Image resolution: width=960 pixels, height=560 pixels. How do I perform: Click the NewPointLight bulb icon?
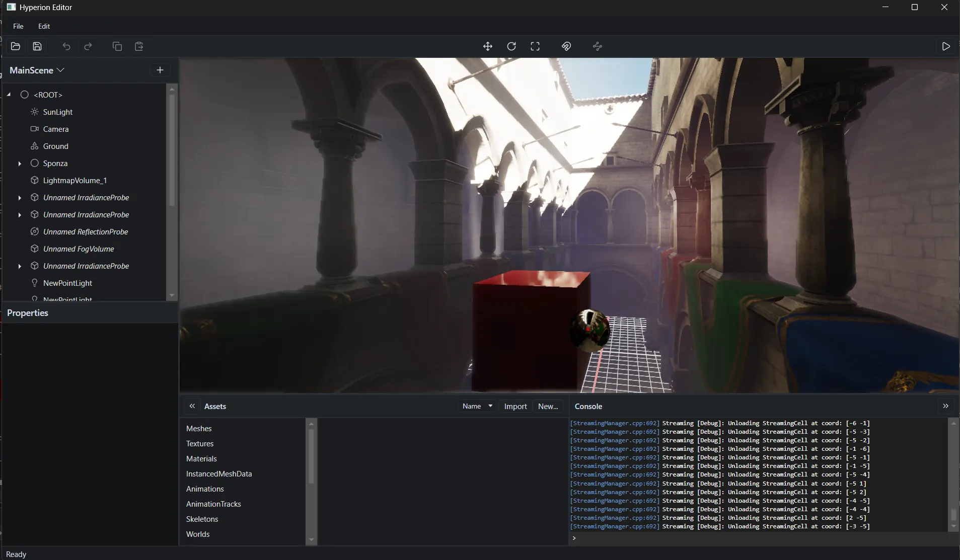coord(35,283)
